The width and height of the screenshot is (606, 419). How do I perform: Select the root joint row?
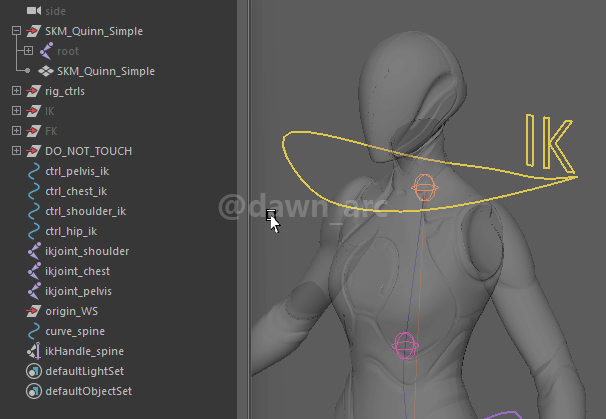68,51
